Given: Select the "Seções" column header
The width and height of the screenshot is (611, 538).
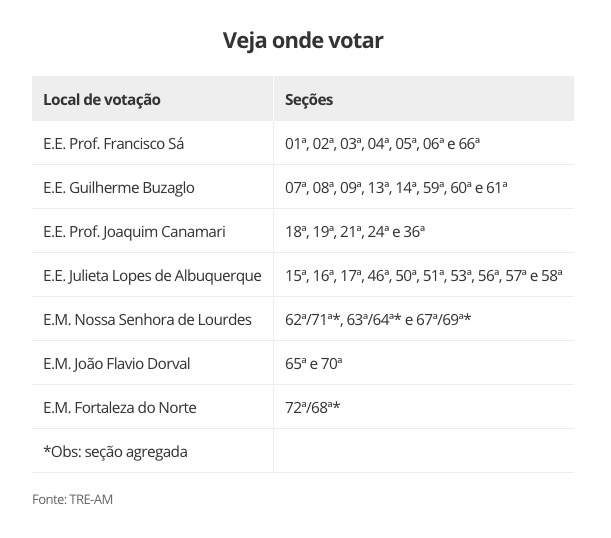Looking at the screenshot, I should 309,100.
